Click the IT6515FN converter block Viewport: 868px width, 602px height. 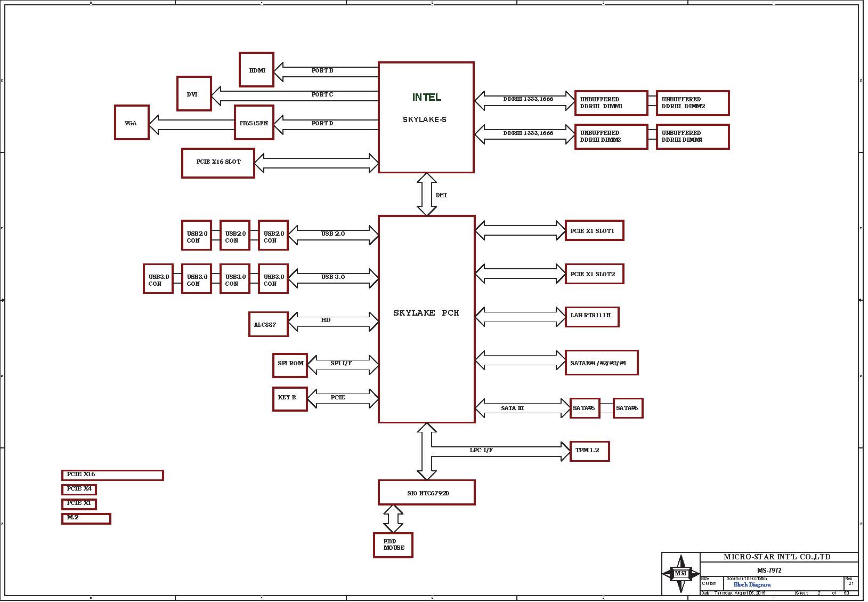tap(254, 123)
